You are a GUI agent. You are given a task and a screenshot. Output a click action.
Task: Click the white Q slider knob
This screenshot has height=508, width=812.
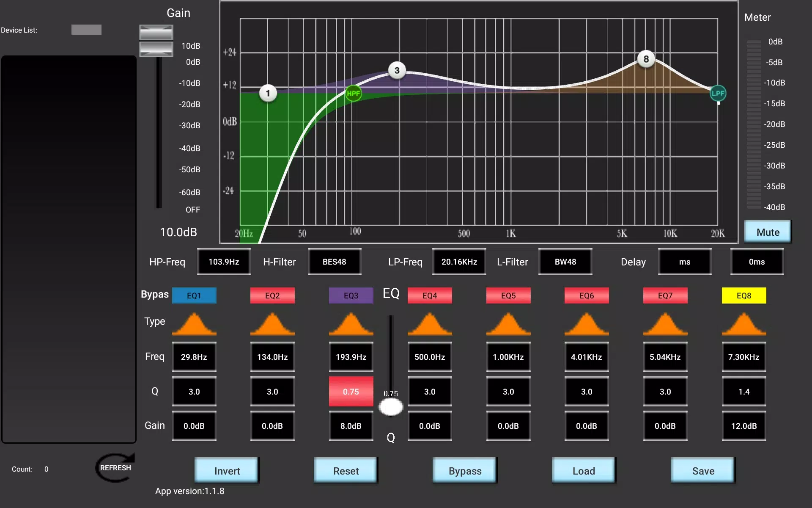click(391, 407)
